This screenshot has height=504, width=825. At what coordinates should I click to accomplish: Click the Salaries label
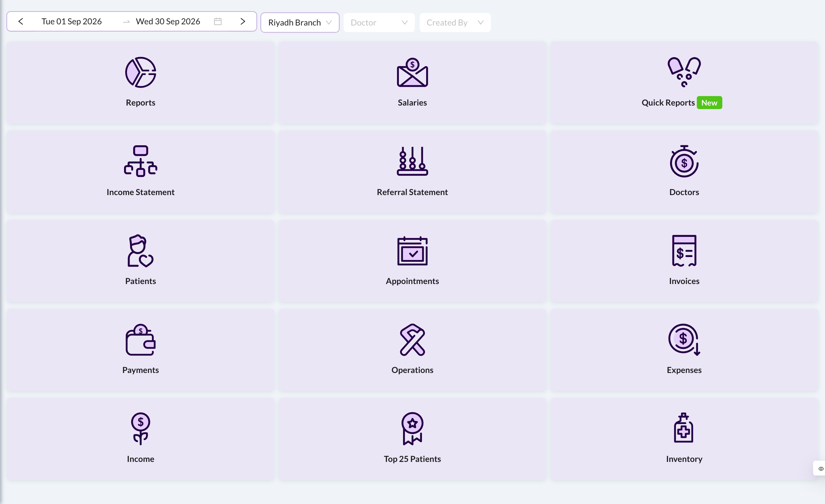(412, 103)
